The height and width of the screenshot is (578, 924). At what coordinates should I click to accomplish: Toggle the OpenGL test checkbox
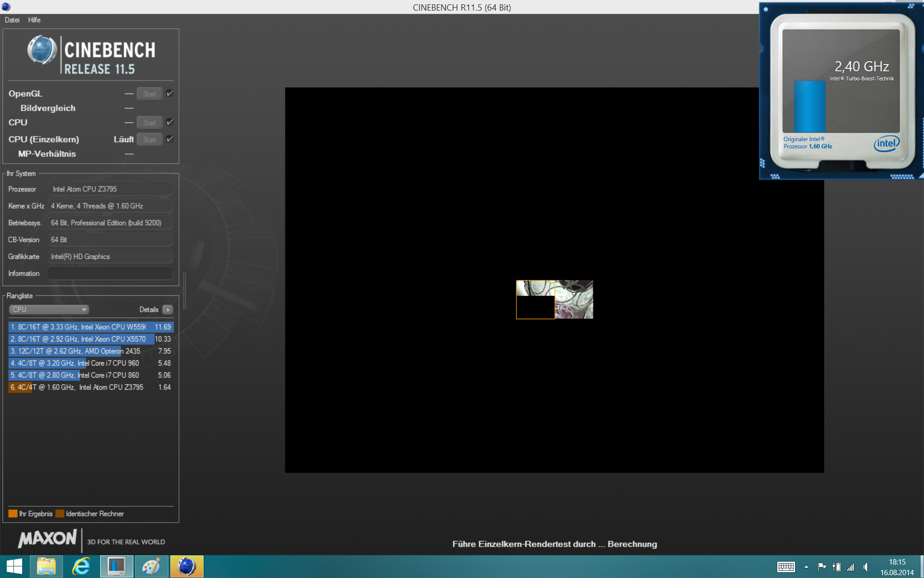pos(170,93)
